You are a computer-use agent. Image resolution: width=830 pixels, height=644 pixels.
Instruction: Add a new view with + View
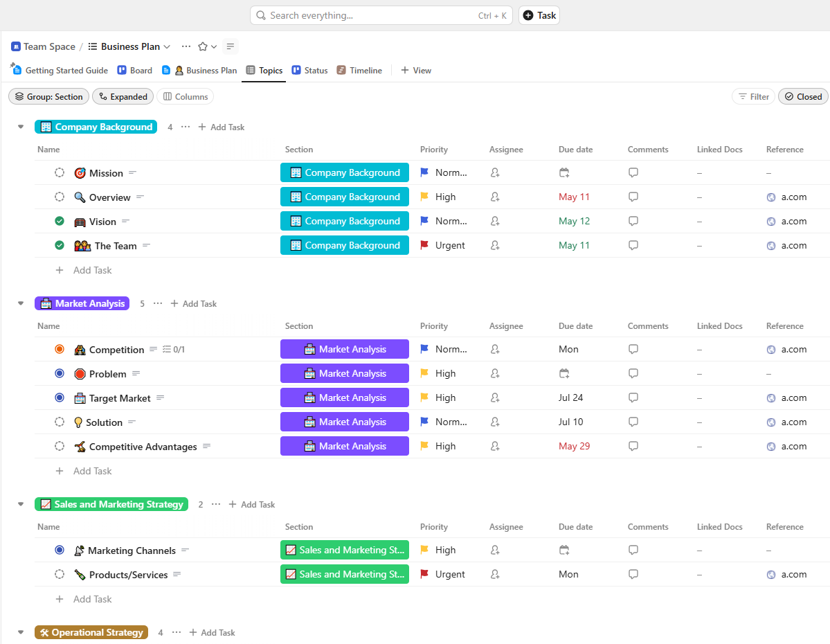pyautogui.click(x=416, y=71)
